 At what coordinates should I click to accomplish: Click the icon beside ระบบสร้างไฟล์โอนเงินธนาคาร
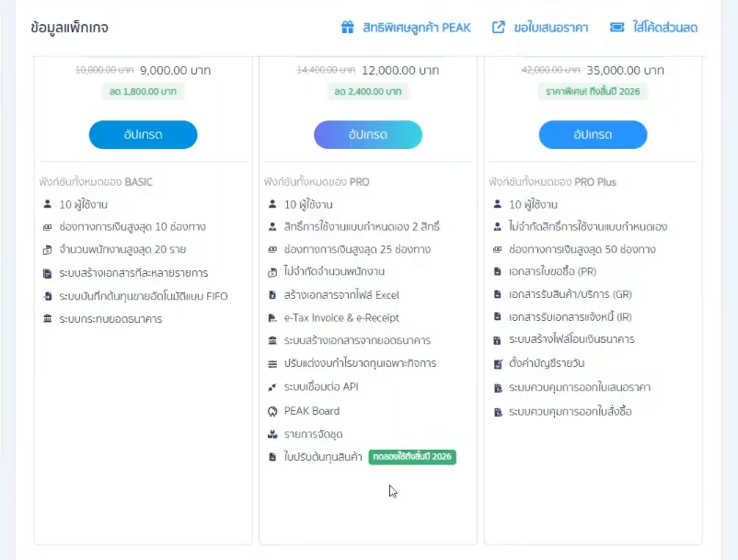(497, 340)
